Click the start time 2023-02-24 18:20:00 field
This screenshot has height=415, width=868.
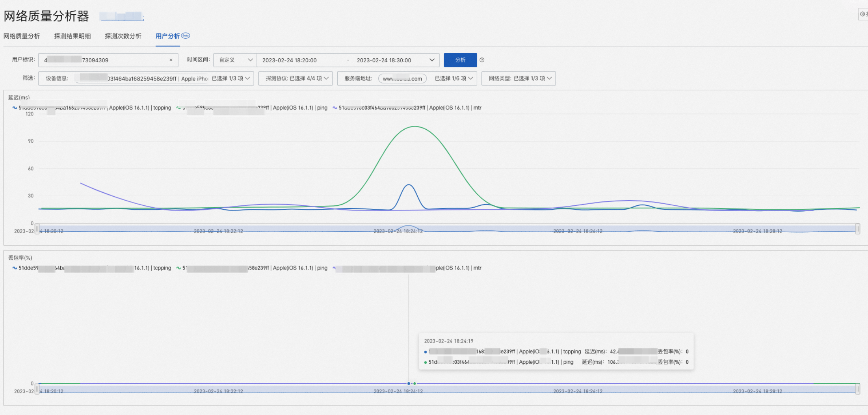289,60
